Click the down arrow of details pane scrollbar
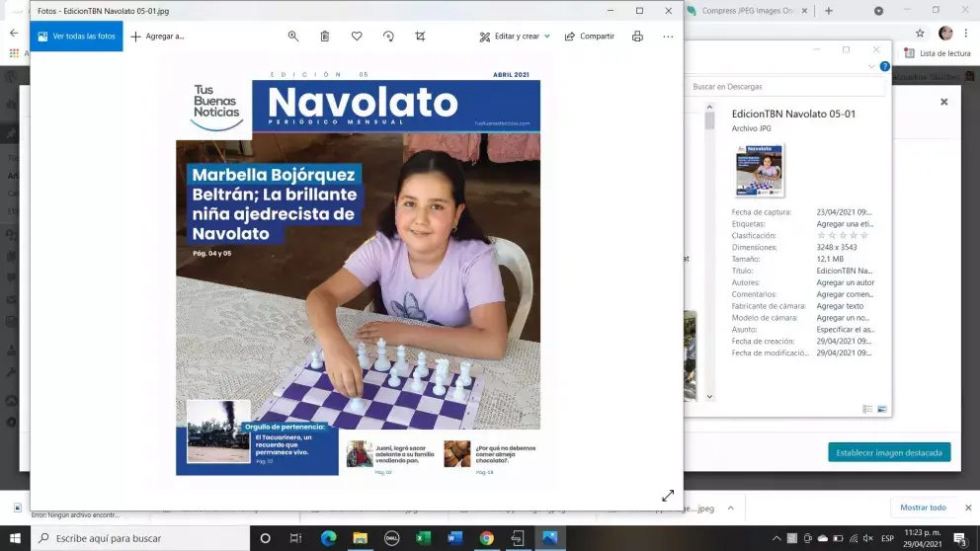The image size is (980, 551). click(x=709, y=397)
